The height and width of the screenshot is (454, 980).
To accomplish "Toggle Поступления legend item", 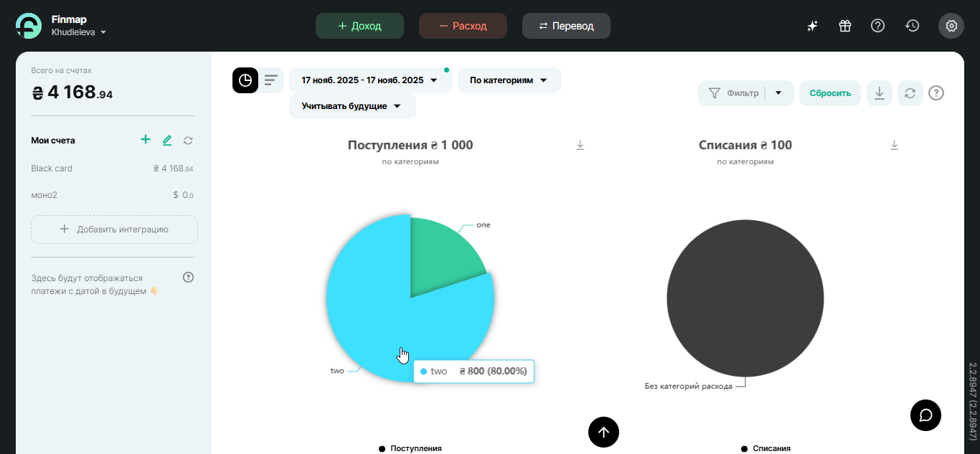I will tap(410, 448).
